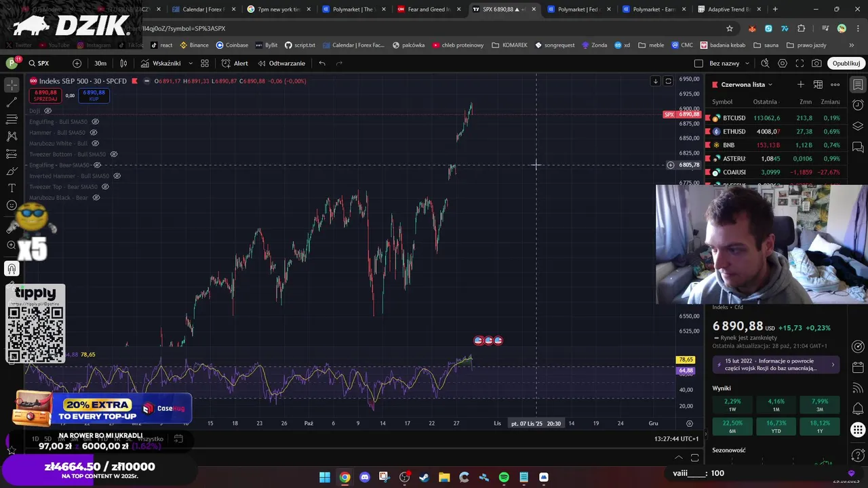Start Odtwarzanie bar replay mode
This screenshot has height=488, width=868.
281,63
